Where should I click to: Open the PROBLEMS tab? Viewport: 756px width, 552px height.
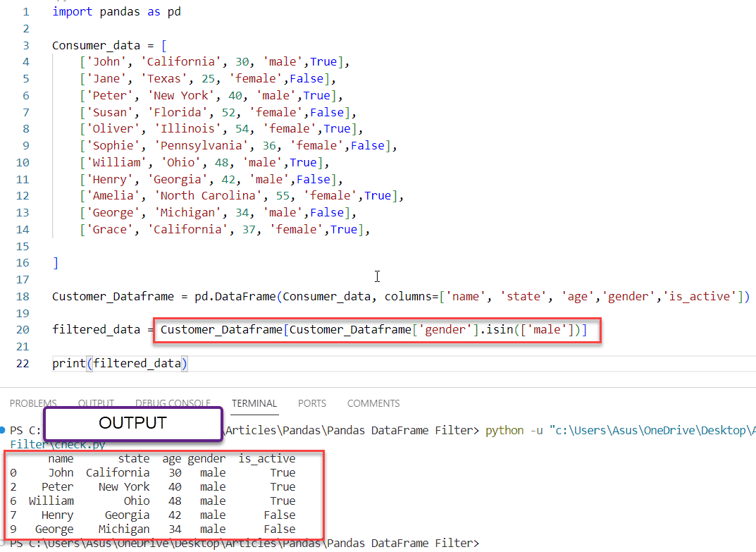point(33,403)
